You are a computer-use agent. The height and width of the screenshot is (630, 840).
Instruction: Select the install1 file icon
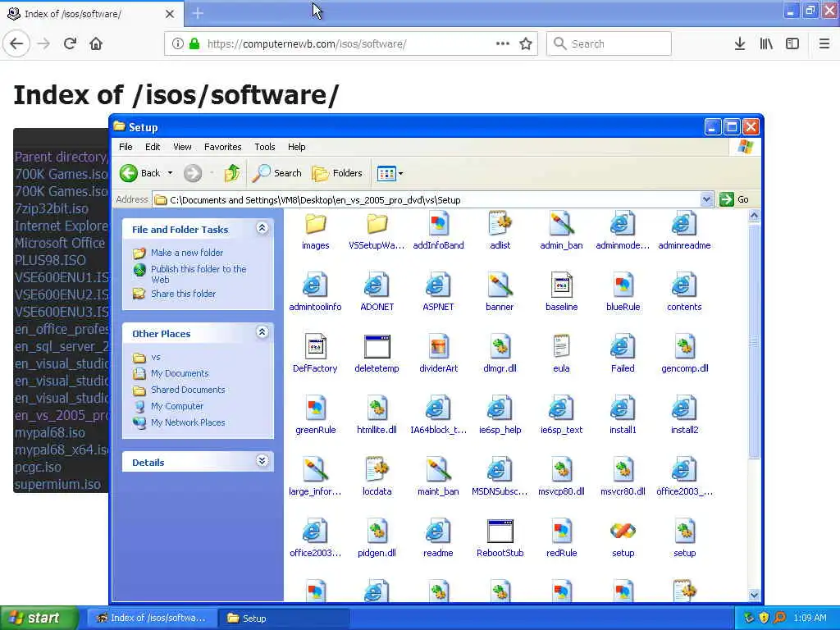[x=623, y=409]
